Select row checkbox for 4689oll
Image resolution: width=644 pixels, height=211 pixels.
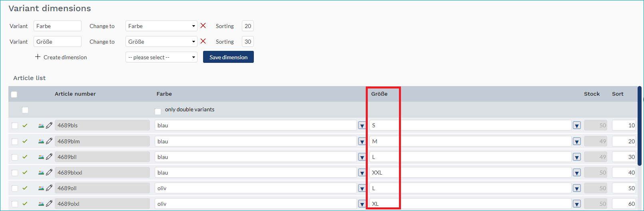pyautogui.click(x=15, y=188)
